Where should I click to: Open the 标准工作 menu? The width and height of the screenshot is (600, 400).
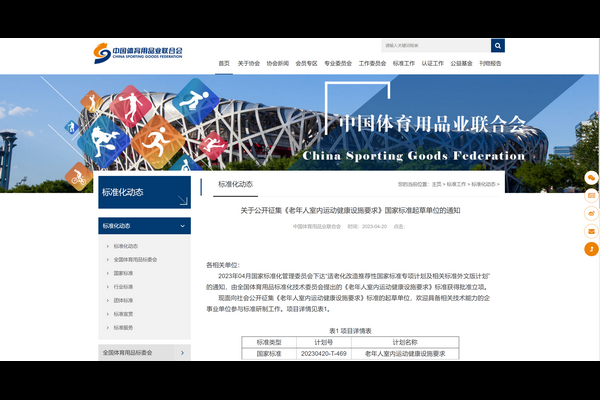tap(404, 64)
